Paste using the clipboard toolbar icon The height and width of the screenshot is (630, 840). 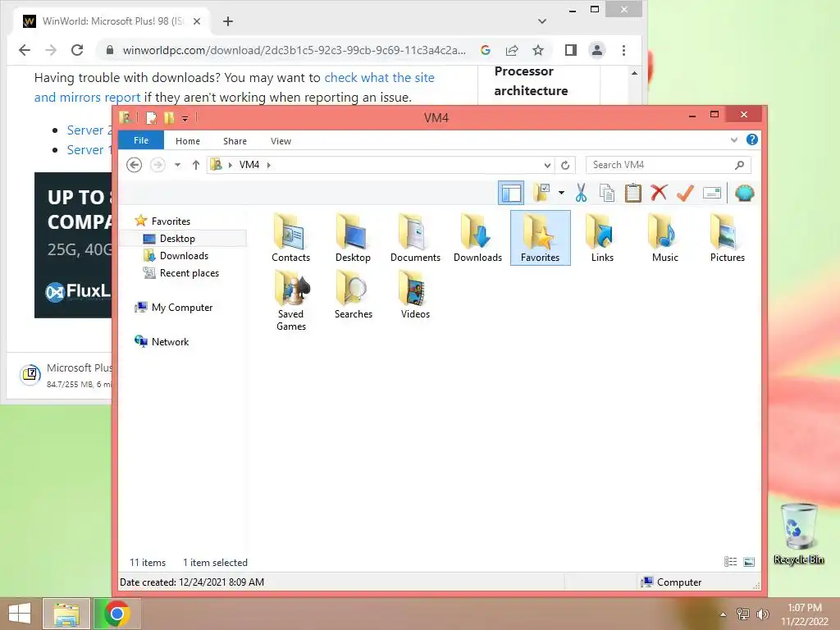[x=632, y=193]
